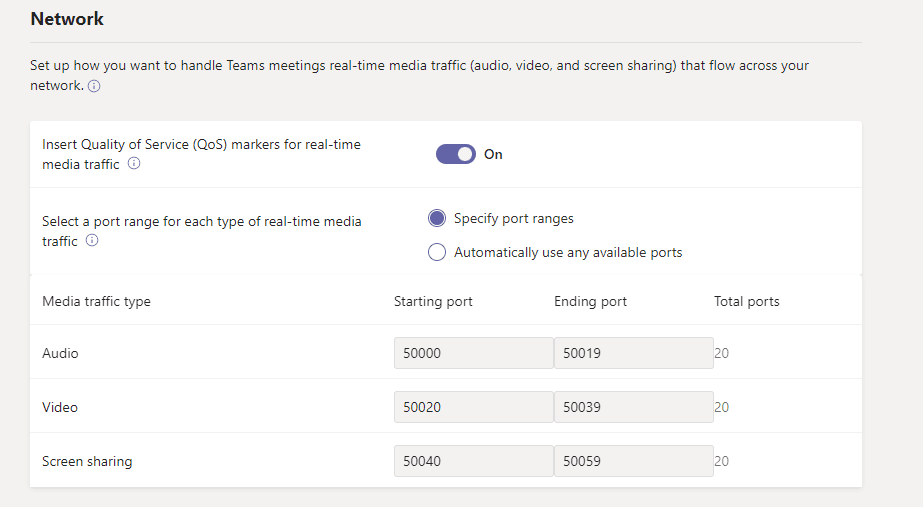Click the Starting port column header
Image resolution: width=923 pixels, height=507 pixels.
click(433, 301)
